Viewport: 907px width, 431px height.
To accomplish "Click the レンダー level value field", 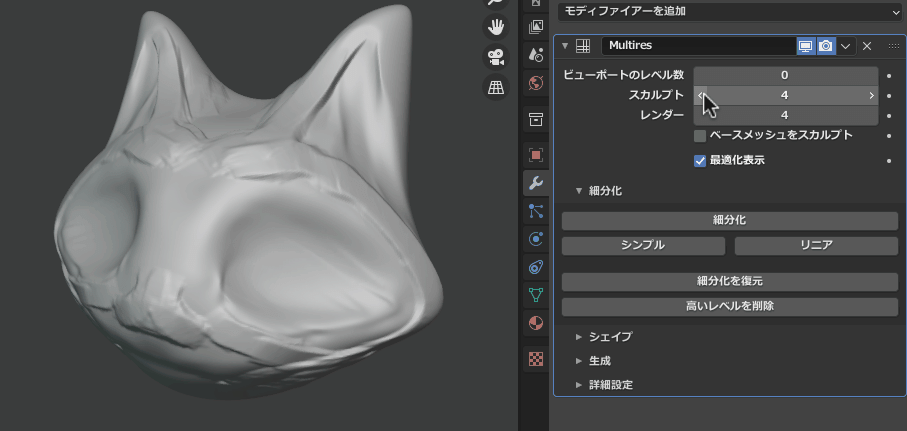I will click(x=786, y=115).
